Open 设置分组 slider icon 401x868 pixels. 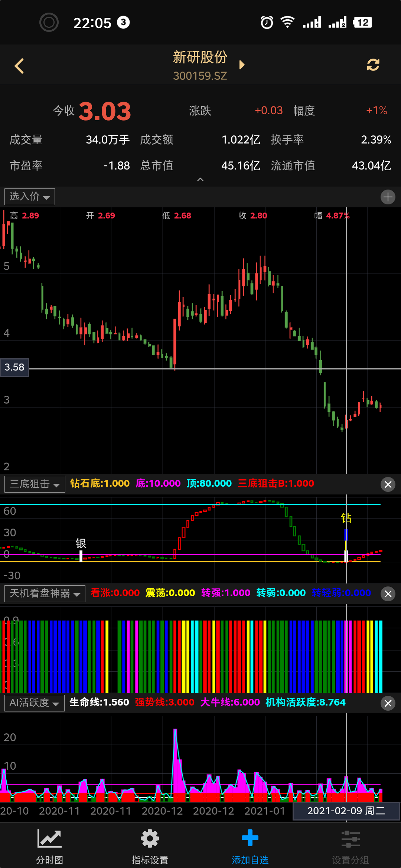[350, 844]
